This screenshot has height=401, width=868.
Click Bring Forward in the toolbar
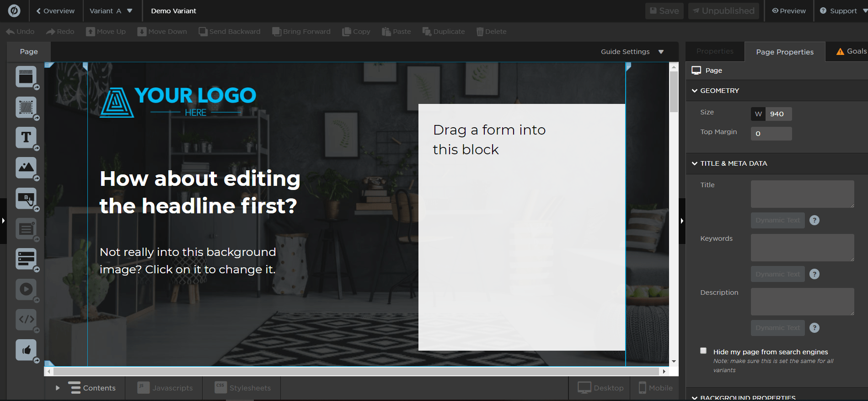[x=301, y=32]
